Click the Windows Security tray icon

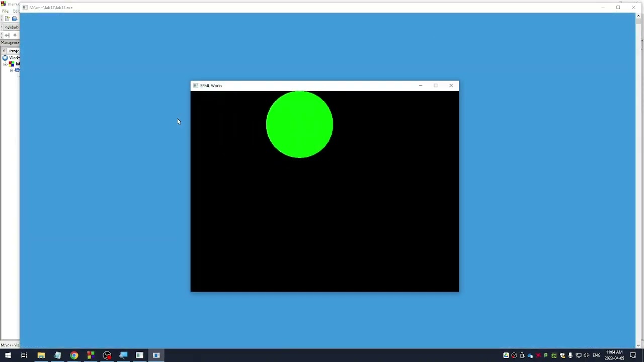[562, 355]
